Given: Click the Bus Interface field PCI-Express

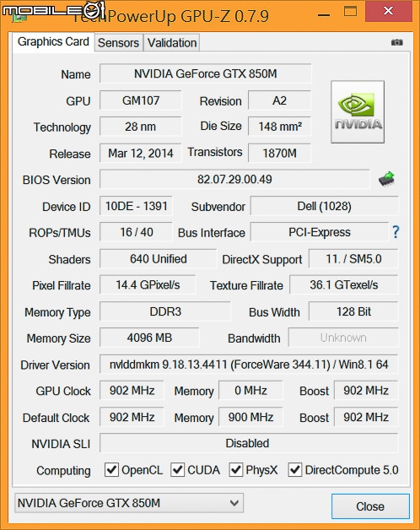Looking at the screenshot, I should click(x=320, y=232).
